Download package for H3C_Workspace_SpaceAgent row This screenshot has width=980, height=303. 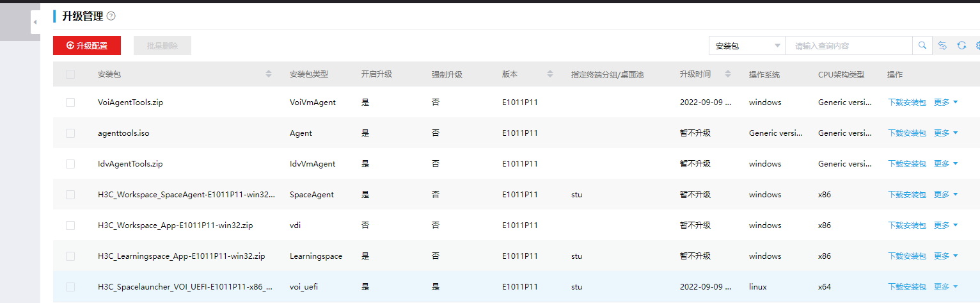pyautogui.click(x=906, y=195)
